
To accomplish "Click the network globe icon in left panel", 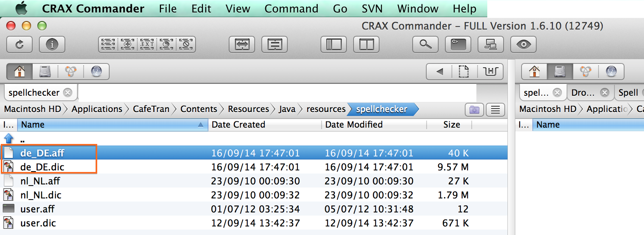I will pos(96,72).
